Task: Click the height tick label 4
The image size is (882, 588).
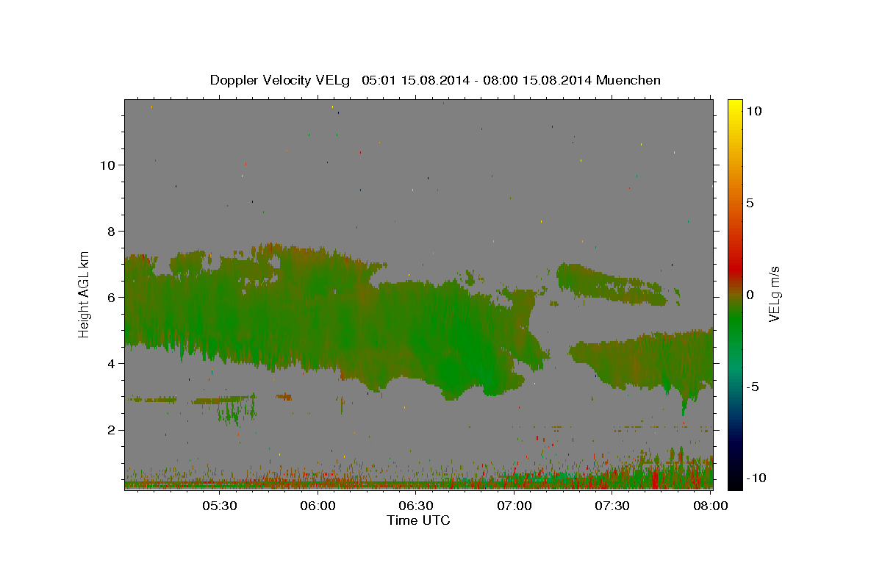Action: pos(110,363)
